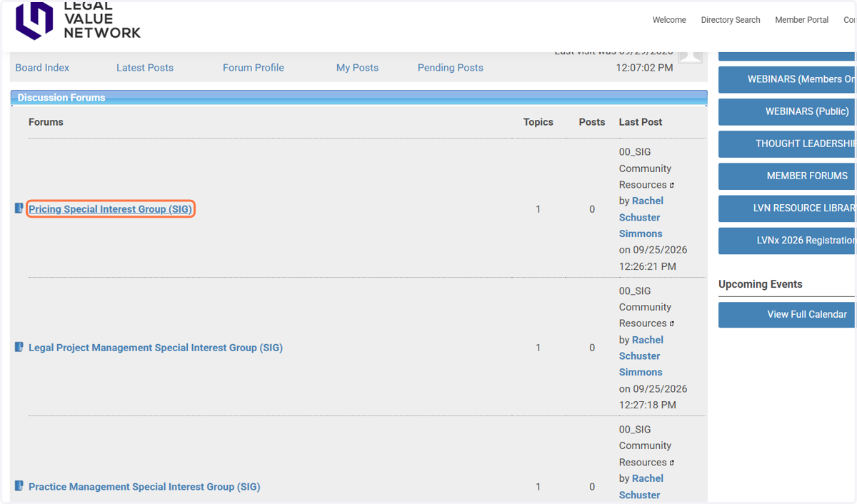This screenshot has height=504, width=857.
Task: Open THOUGHT LEADERSHIP sidebar button
Action: point(787,143)
